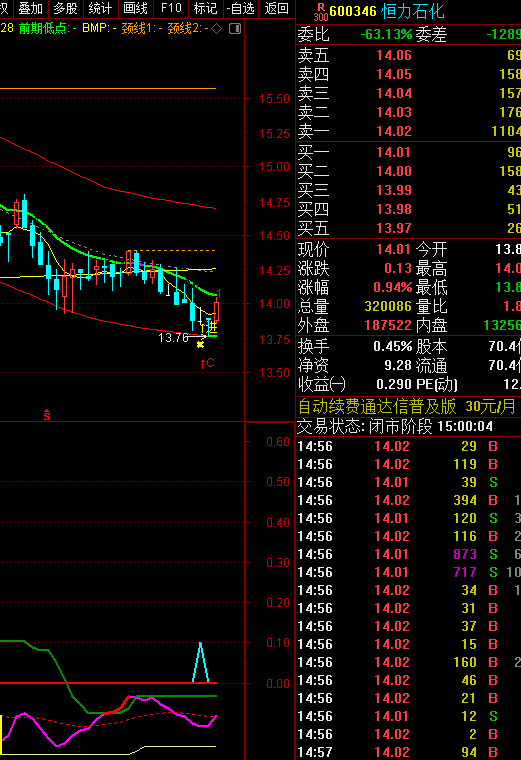Click the diamond icon beside 颈线2
This screenshot has height=760, width=521.
coord(217,29)
